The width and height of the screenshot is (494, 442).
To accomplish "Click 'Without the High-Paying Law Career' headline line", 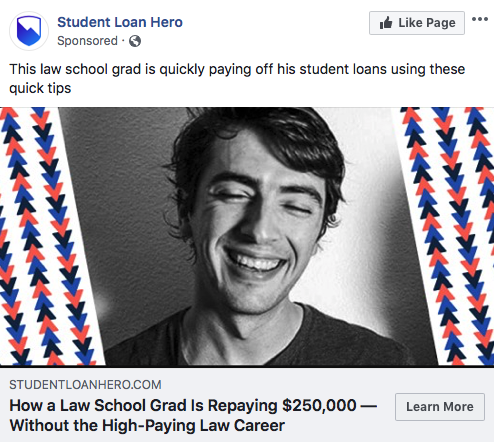I will tap(147, 425).
